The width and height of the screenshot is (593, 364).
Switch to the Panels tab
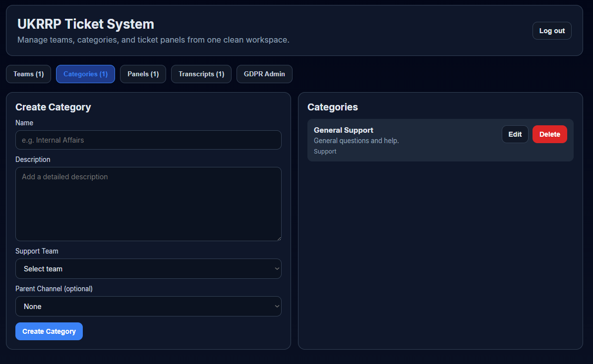point(143,74)
